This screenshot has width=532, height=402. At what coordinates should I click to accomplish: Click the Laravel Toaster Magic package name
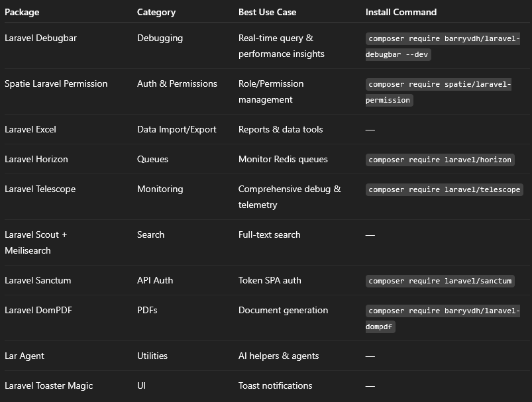pyautogui.click(x=48, y=385)
